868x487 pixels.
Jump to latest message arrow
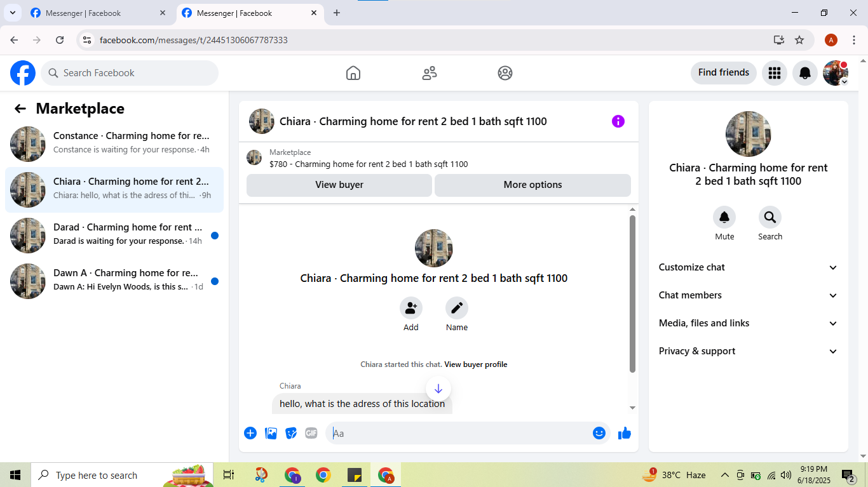(x=438, y=389)
